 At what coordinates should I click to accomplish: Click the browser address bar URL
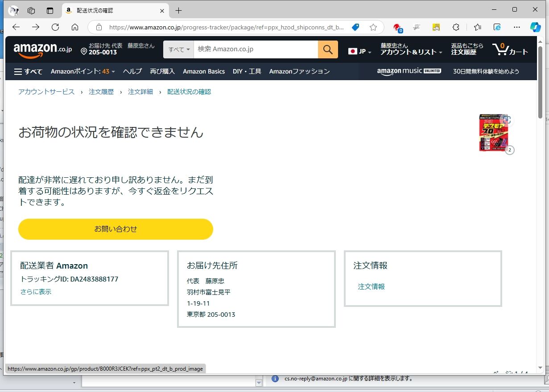tap(227, 27)
